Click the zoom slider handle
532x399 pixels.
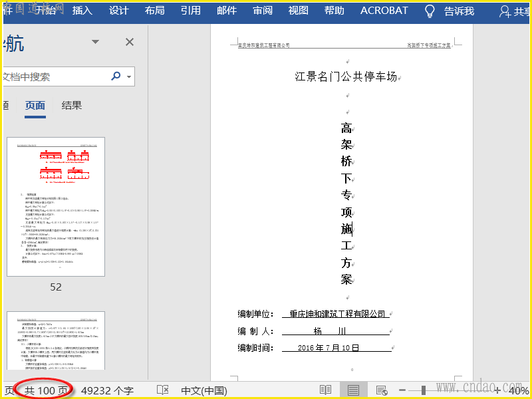[x=424, y=390]
